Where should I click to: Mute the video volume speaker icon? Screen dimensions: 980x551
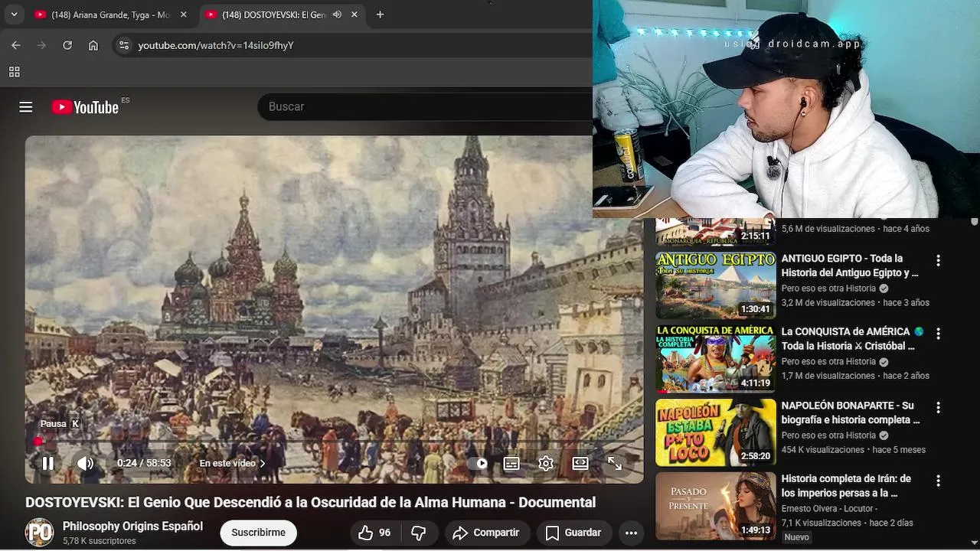point(85,463)
